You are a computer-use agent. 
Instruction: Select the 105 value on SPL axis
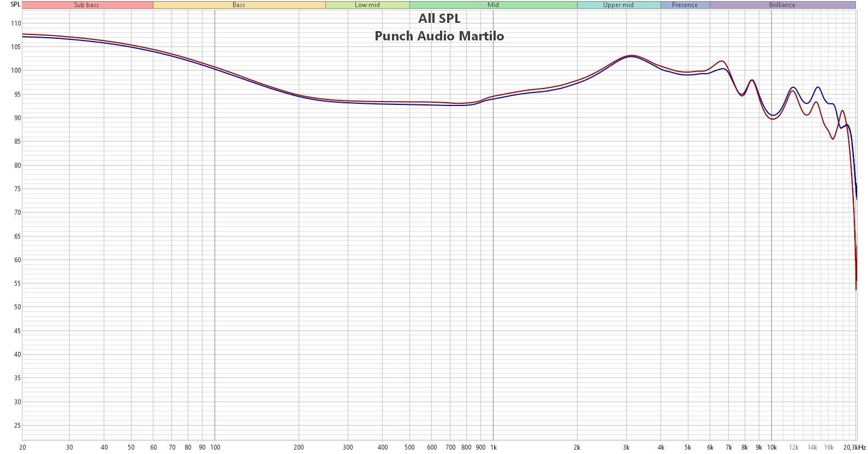click(x=16, y=47)
